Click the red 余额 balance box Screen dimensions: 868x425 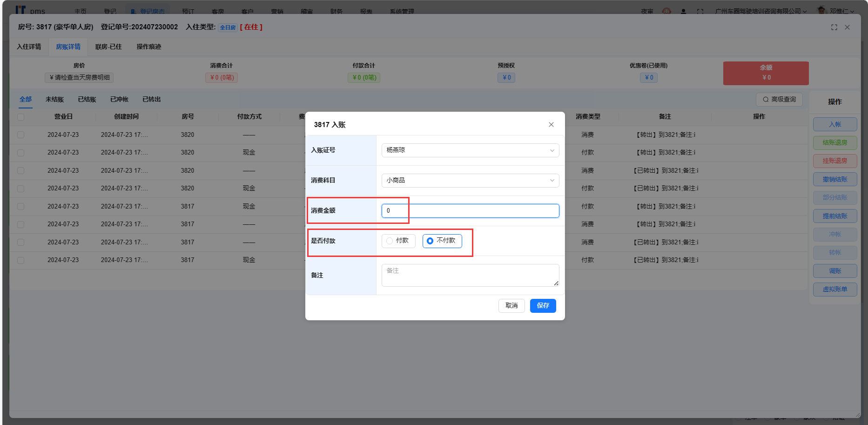tap(766, 73)
